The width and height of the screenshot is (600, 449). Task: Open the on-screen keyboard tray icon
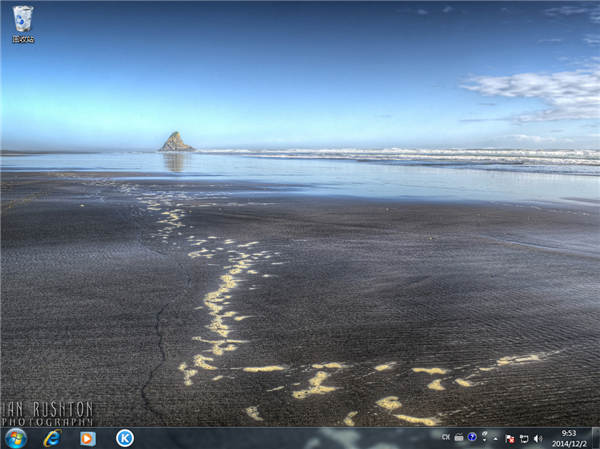point(459,437)
